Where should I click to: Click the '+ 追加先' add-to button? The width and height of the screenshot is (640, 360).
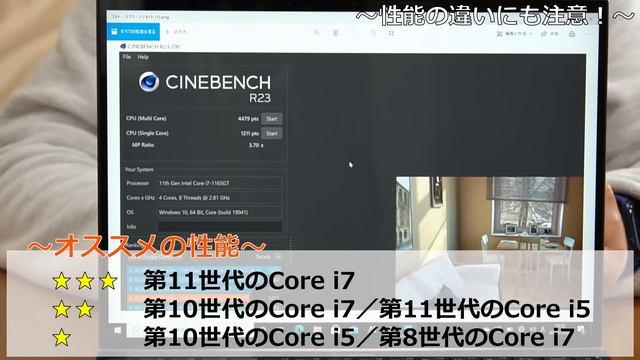click(x=176, y=31)
